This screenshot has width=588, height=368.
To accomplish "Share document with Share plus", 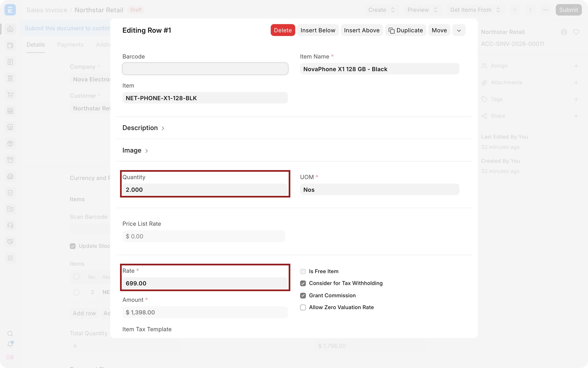I will click(x=576, y=116).
